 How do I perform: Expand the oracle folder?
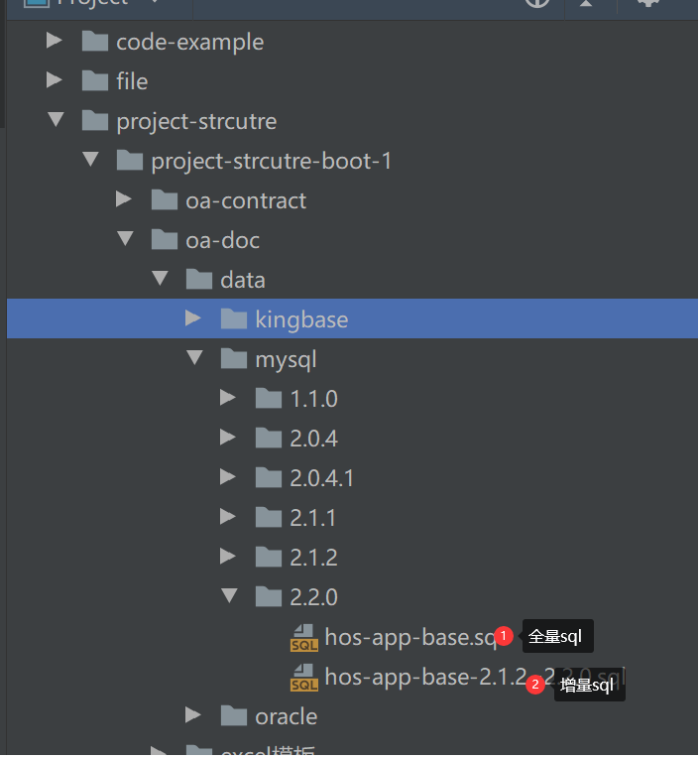pyautogui.click(x=194, y=716)
